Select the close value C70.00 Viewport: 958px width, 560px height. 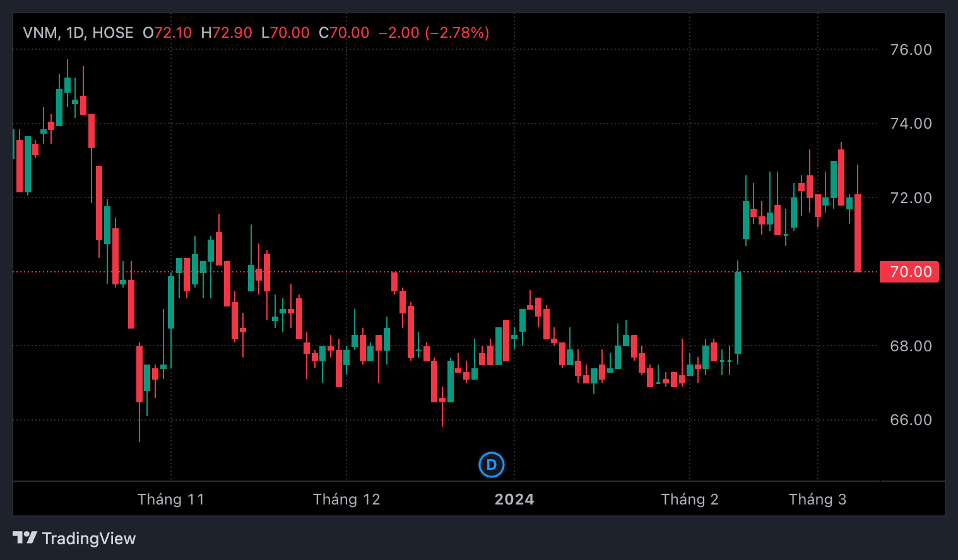(x=344, y=33)
